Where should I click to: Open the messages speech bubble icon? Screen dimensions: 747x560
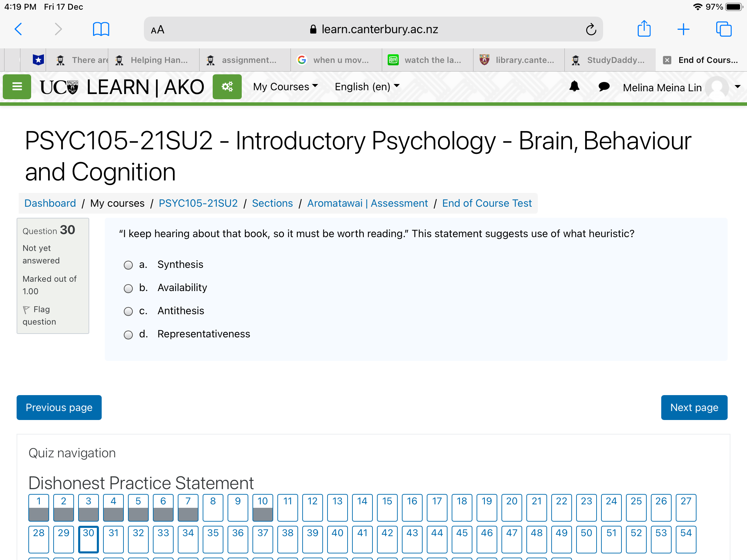click(604, 86)
